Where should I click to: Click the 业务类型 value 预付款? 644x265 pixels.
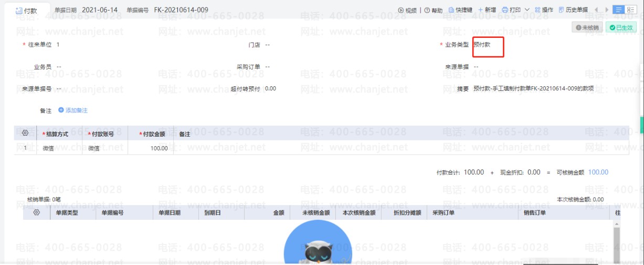point(482,45)
